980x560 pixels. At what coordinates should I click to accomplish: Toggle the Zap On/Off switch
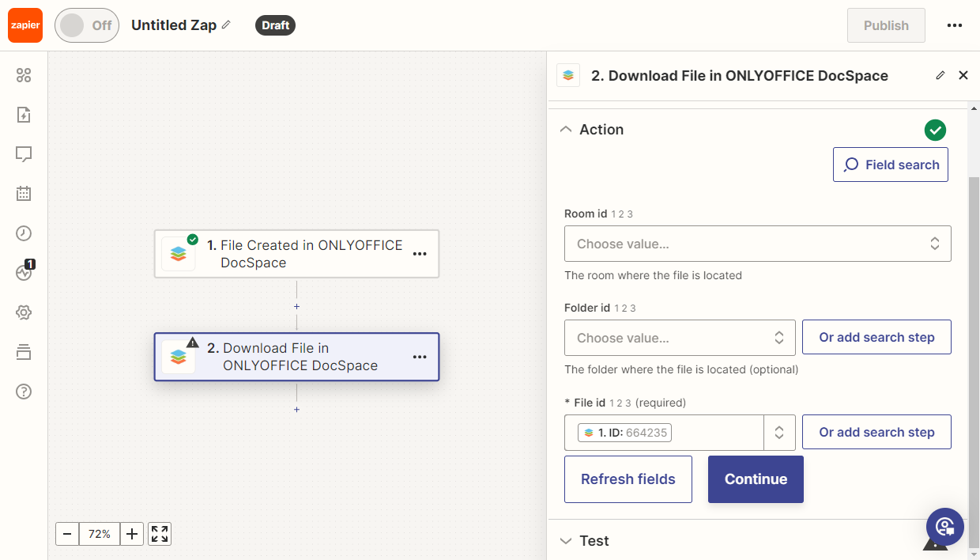click(x=86, y=25)
